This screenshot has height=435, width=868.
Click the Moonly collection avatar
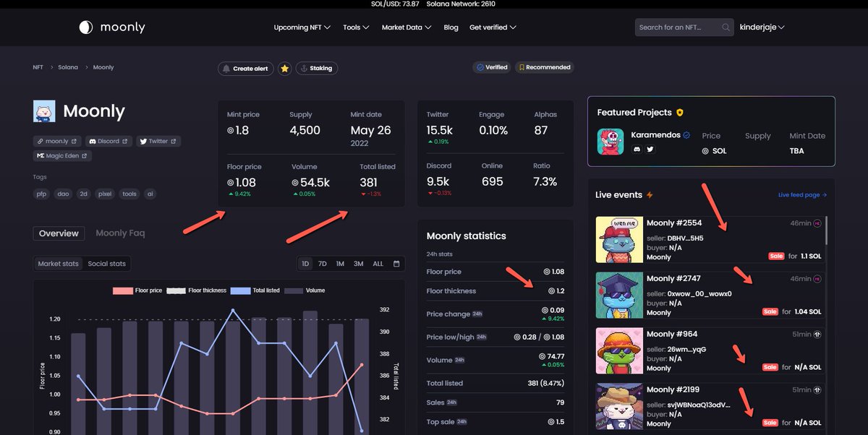(45, 111)
